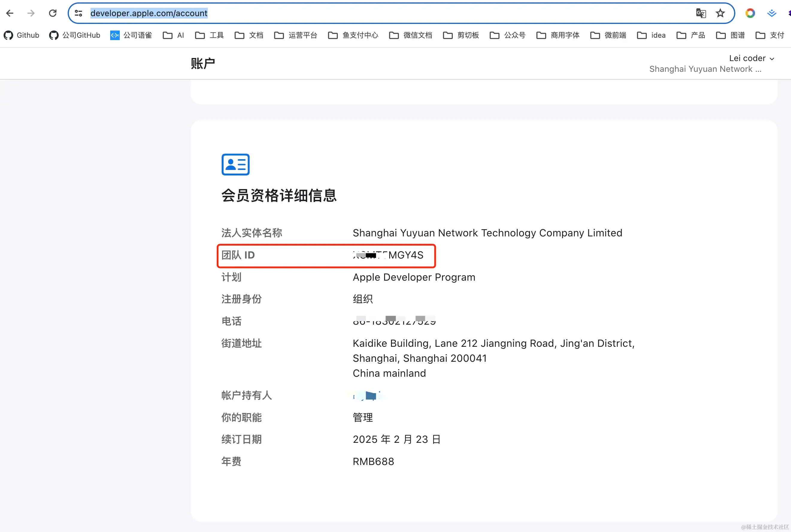Click the membership ID card icon

click(235, 165)
